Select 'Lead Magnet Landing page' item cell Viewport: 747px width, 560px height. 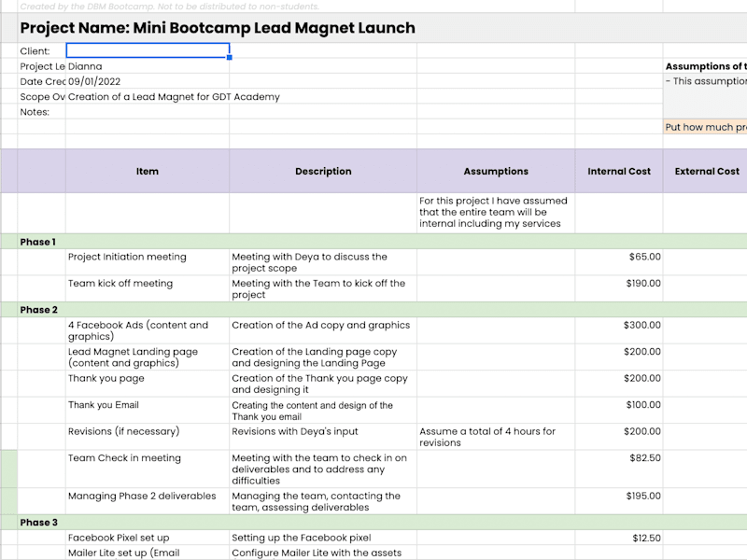tap(148, 357)
